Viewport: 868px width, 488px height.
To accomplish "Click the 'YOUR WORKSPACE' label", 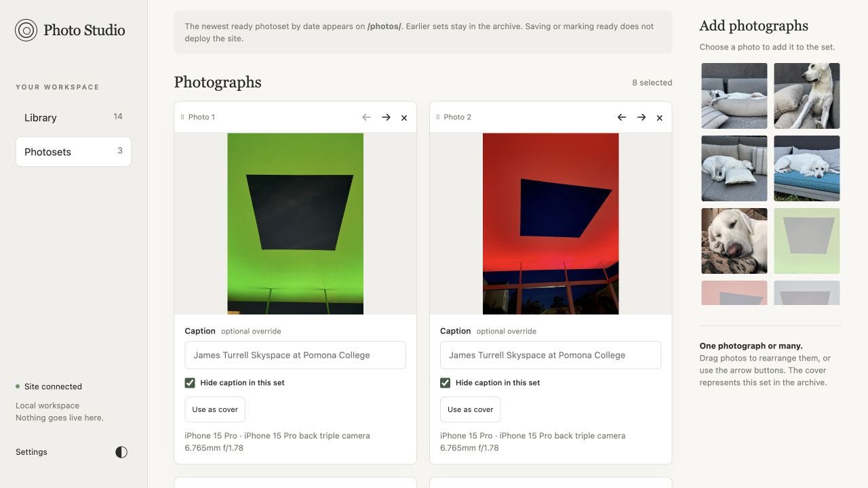I will point(58,87).
